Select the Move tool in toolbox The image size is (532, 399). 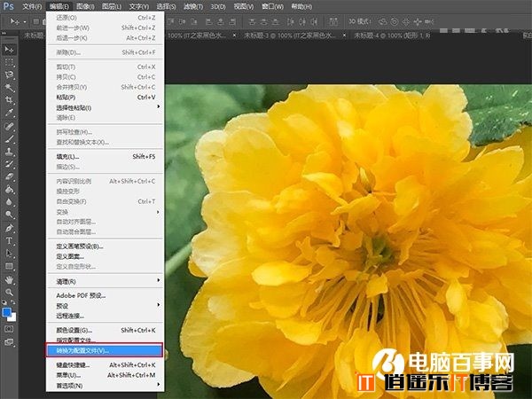tap(9, 50)
